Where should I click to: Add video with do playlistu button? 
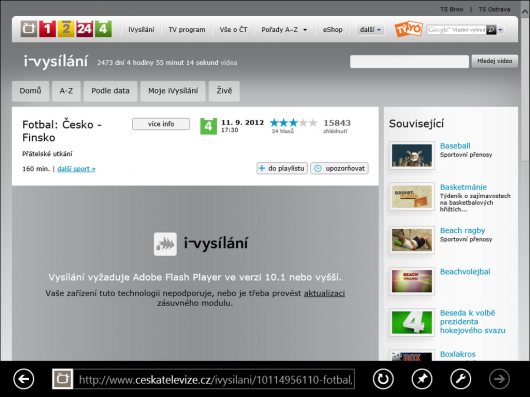click(282, 168)
